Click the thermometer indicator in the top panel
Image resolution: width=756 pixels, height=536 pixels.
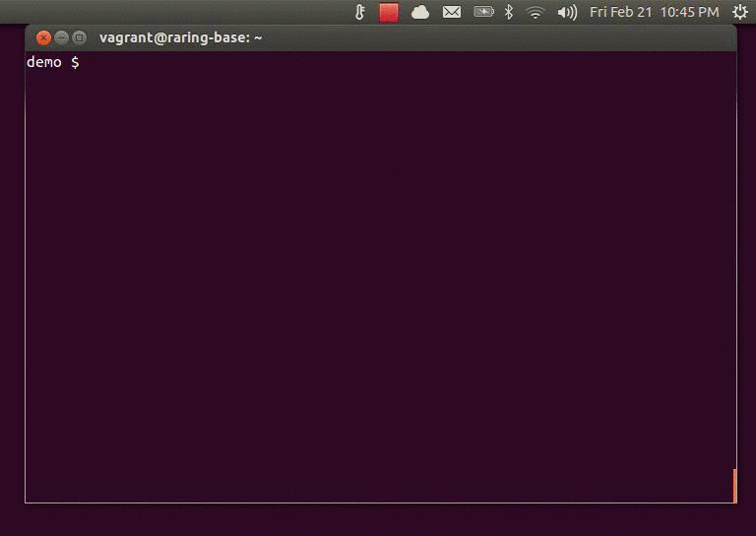(x=359, y=12)
